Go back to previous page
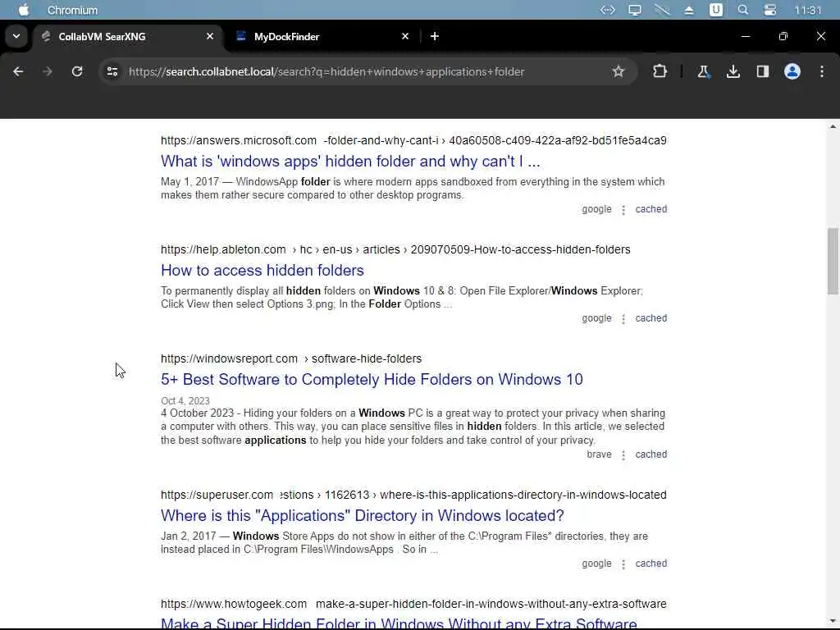 click(18, 71)
